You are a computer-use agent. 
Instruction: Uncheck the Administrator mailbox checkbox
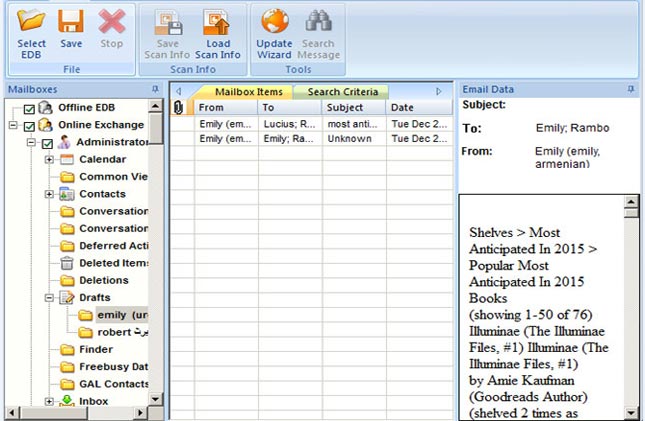(x=47, y=143)
